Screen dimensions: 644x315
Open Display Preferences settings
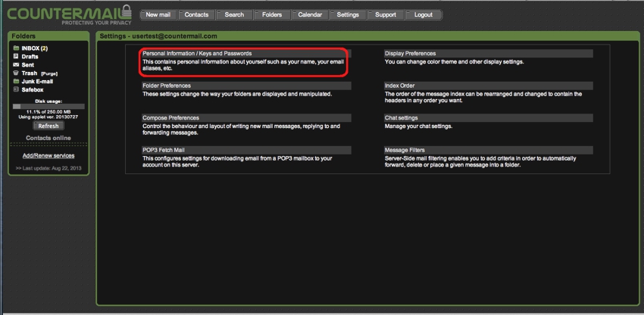411,54
